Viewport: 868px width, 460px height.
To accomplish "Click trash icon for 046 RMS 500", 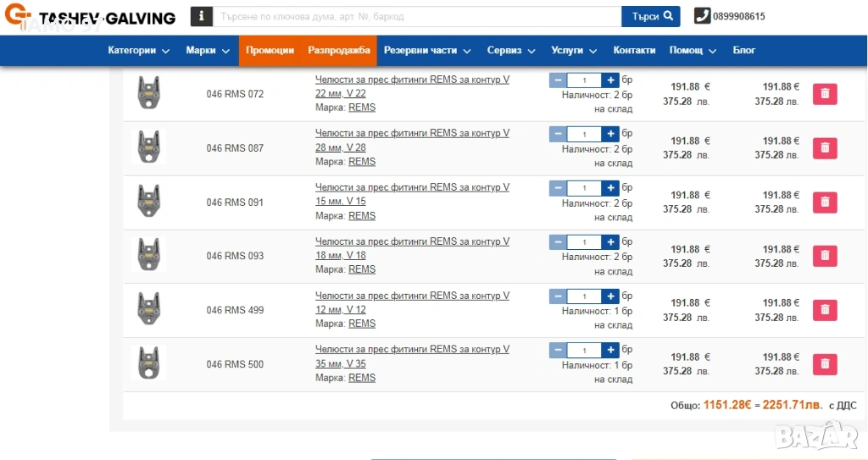I will pos(825,364).
